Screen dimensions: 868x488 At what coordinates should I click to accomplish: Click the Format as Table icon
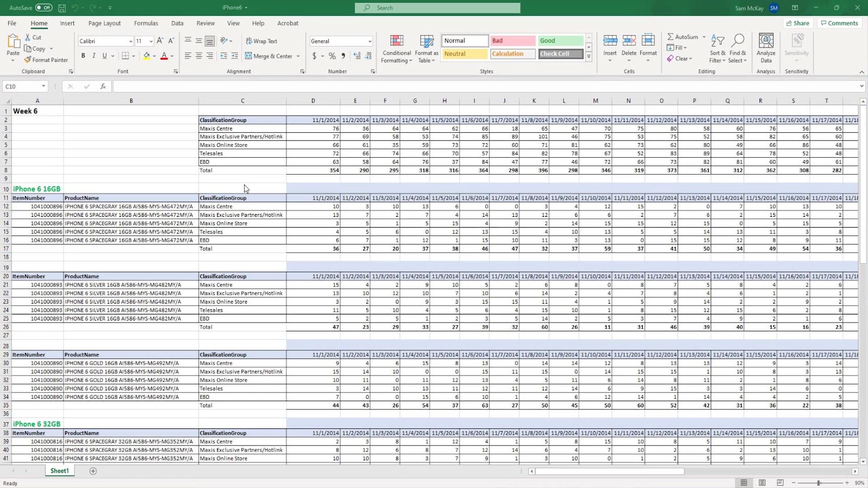pyautogui.click(x=426, y=49)
